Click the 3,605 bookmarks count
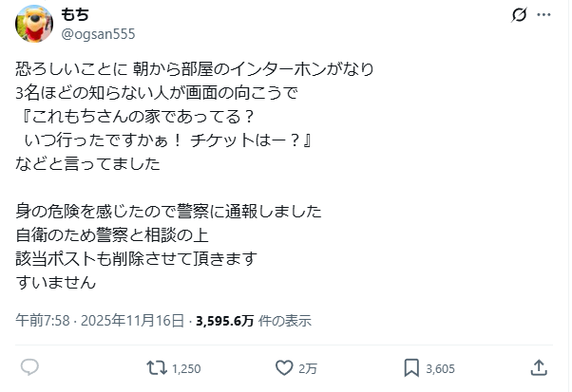This screenshot has height=392, width=572. (441, 367)
